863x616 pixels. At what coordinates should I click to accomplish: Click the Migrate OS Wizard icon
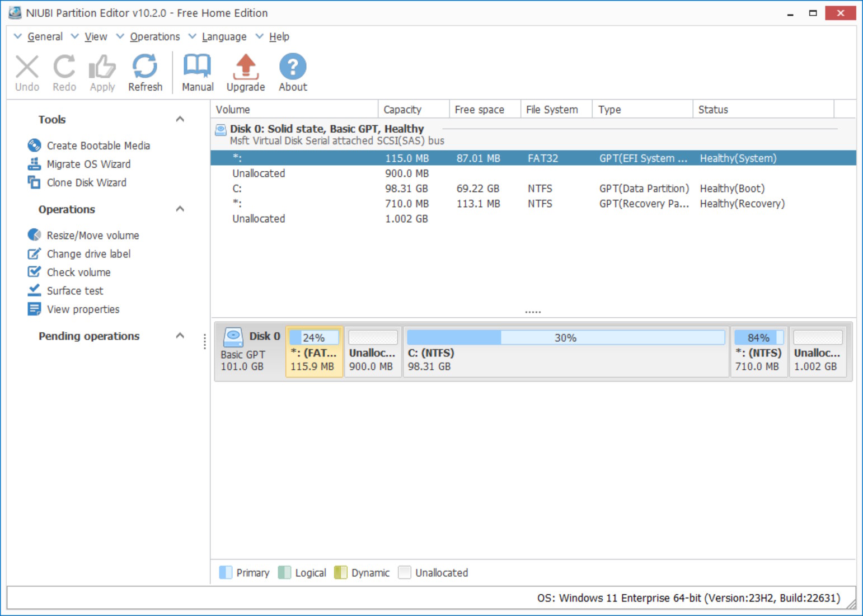34,164
